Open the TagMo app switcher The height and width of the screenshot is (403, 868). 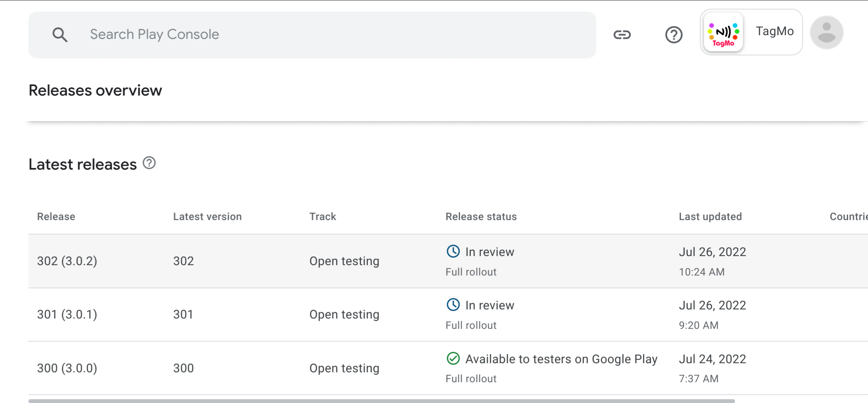774,32
